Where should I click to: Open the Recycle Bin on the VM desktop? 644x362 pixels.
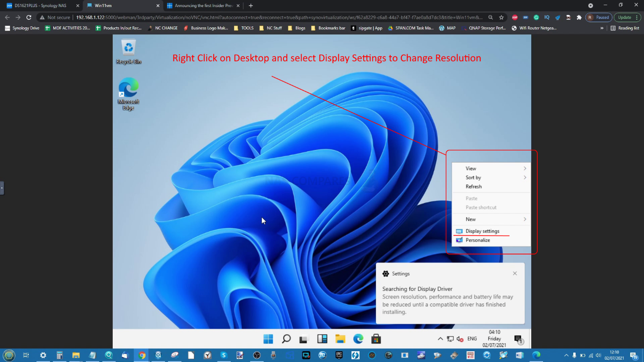[128, 52]
